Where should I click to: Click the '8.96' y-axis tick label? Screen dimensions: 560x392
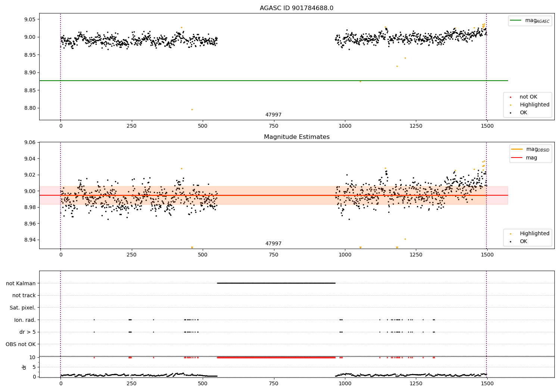pos(30,224)
